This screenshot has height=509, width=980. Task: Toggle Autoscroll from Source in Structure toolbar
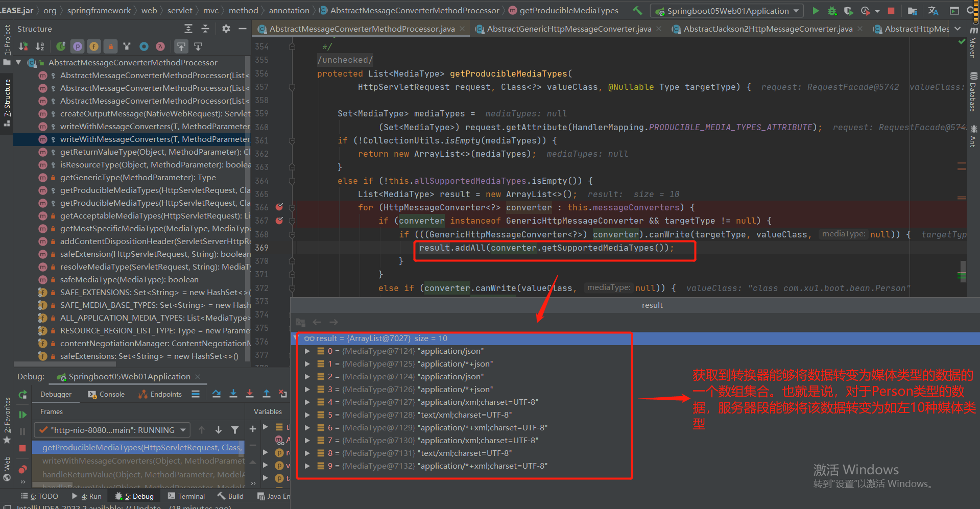(198, 46)
